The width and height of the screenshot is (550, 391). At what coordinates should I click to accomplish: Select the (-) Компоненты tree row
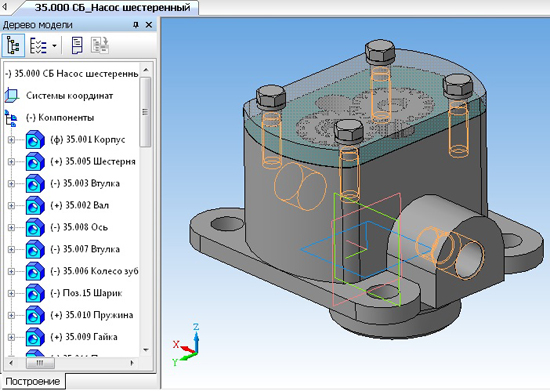click(60, 117)
